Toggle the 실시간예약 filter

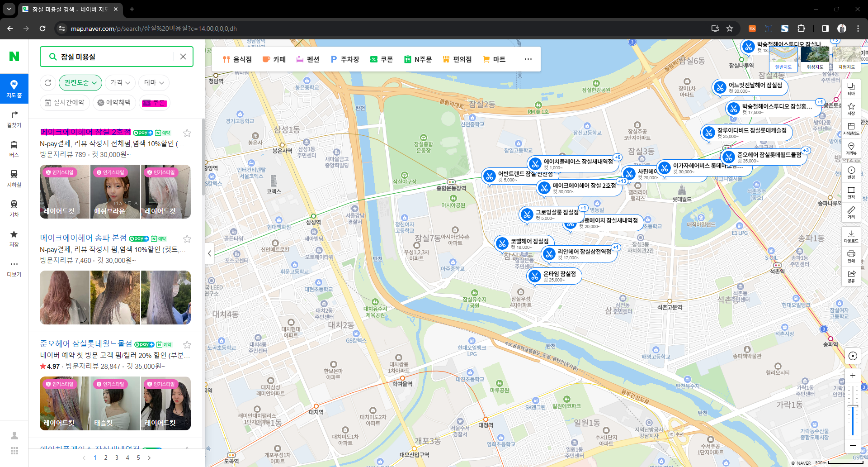pos(65,103)
